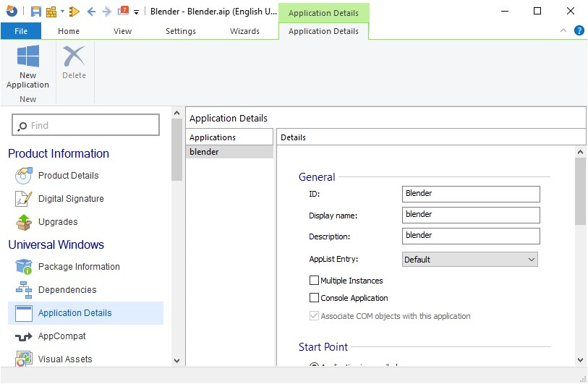The image size is (588, 384).
Task: Open Digital Signature page
Action: (x=71, y=199)
